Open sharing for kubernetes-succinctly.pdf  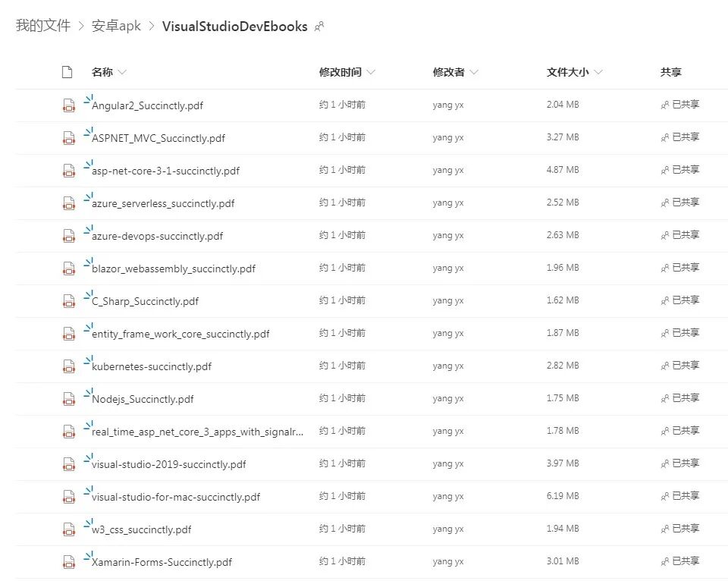[680, 366]
